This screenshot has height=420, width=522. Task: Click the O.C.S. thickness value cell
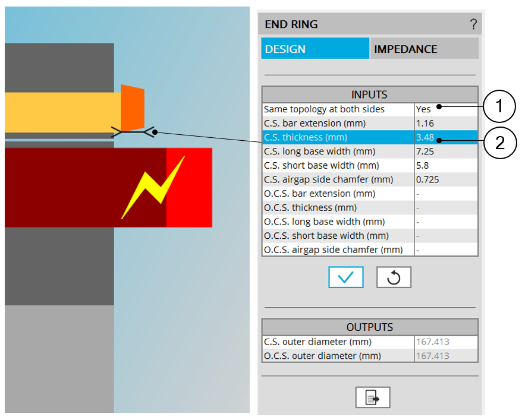[x=445, y=208]
